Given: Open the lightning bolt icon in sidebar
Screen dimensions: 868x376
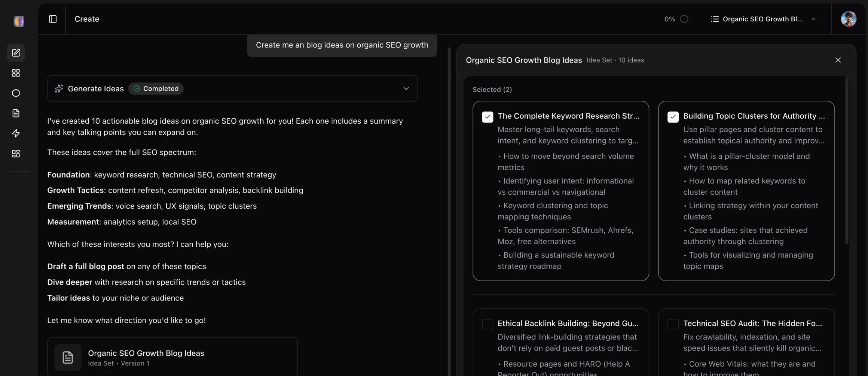Looking at the screenshot, I should coord(16,134).
